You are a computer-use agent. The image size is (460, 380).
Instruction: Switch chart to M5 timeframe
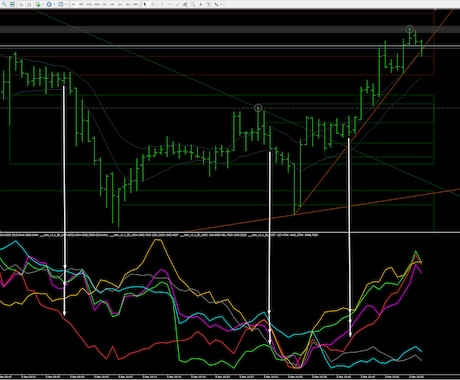tap(81, 4)
